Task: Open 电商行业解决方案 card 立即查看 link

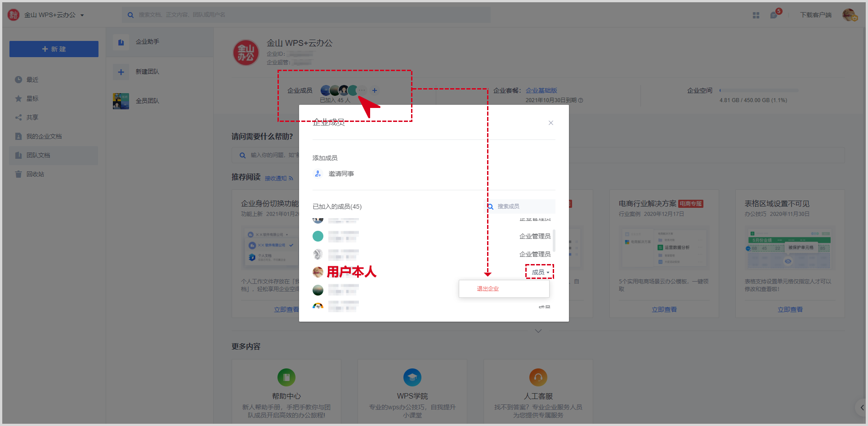Action: [x=664, y=309]
